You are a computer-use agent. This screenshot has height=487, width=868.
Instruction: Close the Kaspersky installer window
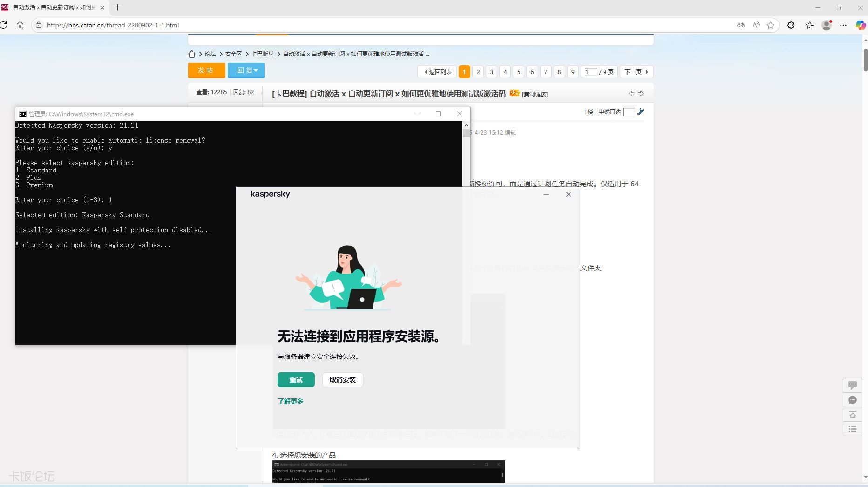click(569, 194)
